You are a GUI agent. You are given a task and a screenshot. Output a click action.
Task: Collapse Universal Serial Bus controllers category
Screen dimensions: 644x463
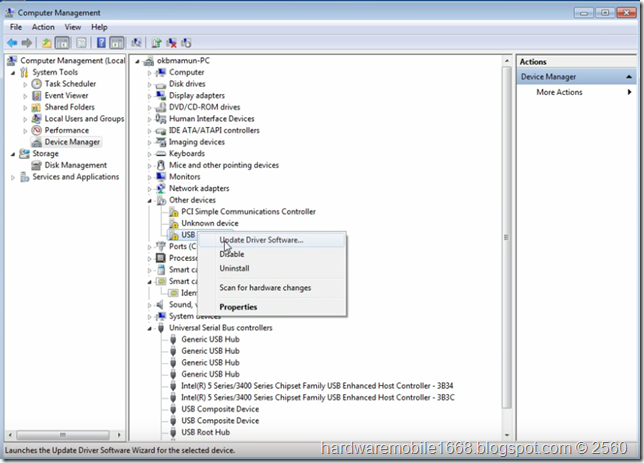150,328
